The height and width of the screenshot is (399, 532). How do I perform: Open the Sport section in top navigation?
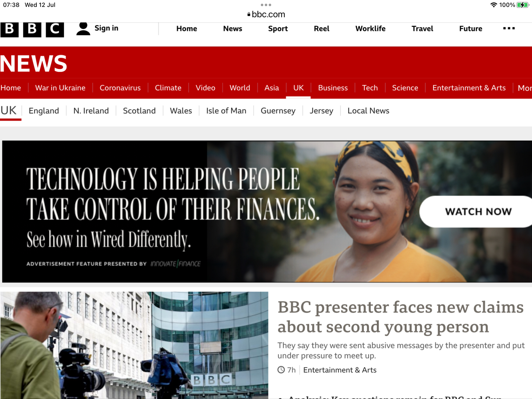pos(278,29)
